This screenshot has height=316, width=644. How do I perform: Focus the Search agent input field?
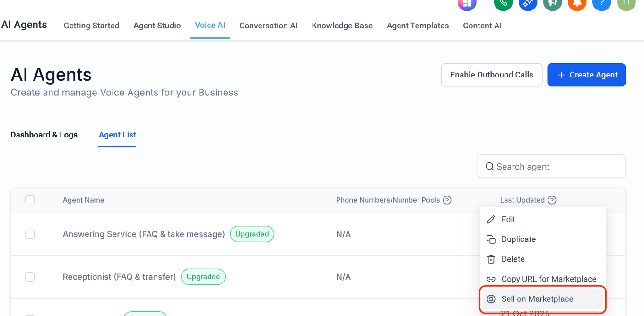coord(551,167)
